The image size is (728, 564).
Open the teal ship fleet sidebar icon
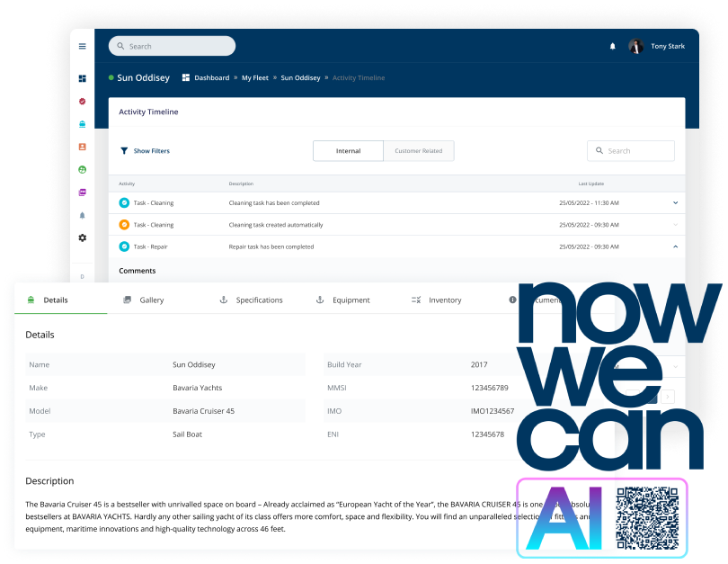(82, 124)
